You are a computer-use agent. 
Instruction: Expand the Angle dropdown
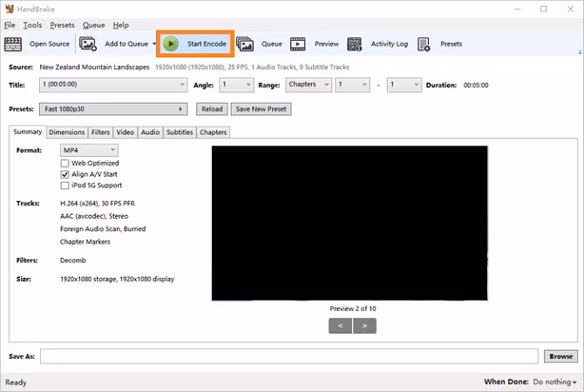tap(236, 84)
